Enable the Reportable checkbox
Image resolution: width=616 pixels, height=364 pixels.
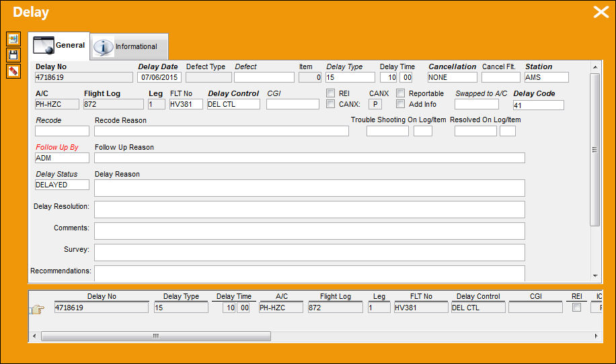pyautogui.click(x=400, y=93)
